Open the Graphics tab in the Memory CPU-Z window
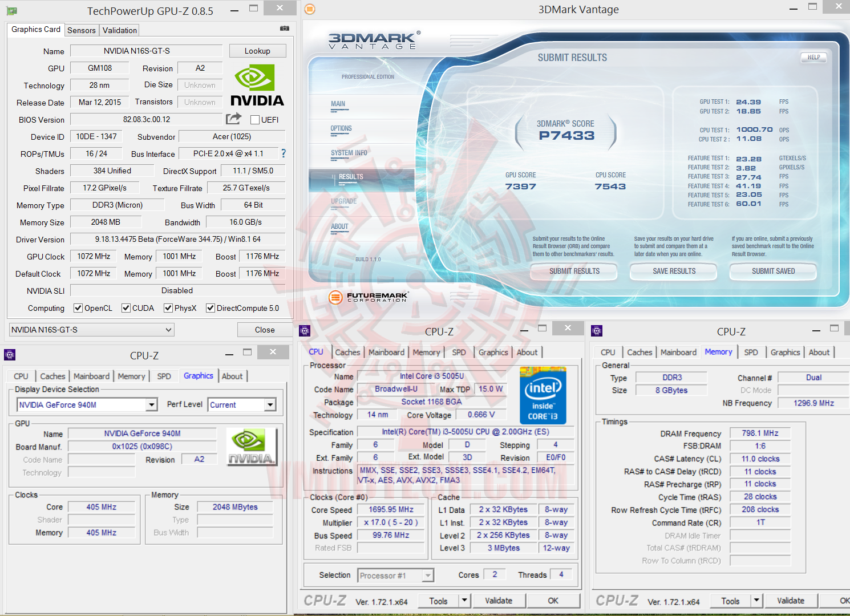Viewport: 850px width, 616px height. 786,352
